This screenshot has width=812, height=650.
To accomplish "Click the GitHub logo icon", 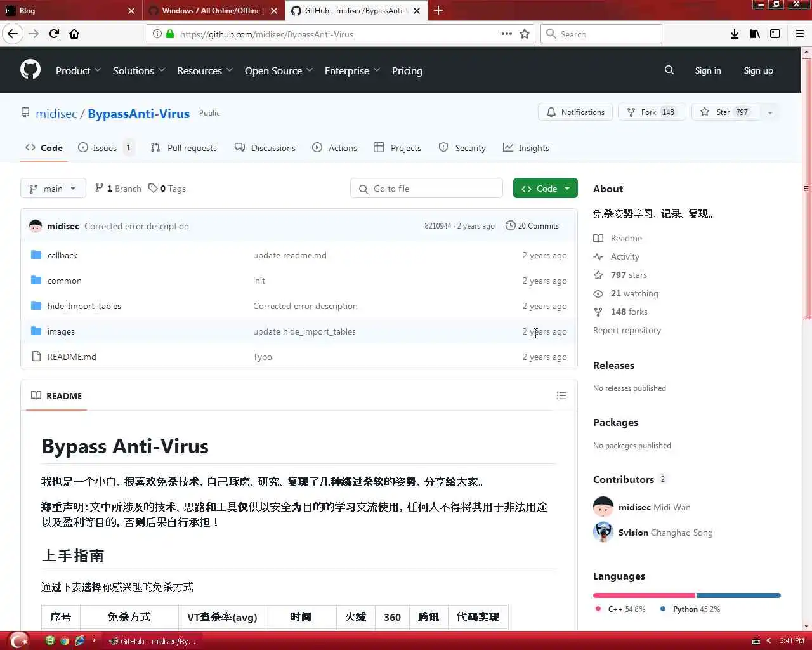I will click(x=30, y=70).
